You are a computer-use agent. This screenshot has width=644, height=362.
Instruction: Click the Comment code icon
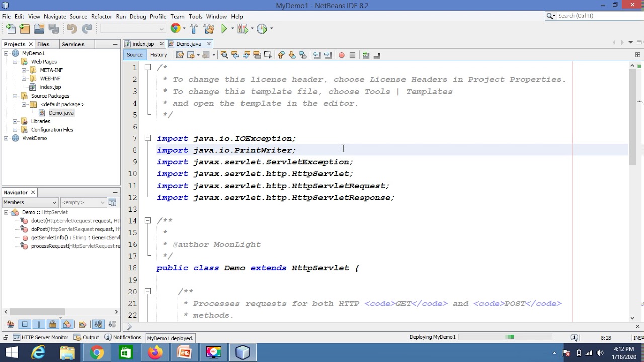[366, 55]
